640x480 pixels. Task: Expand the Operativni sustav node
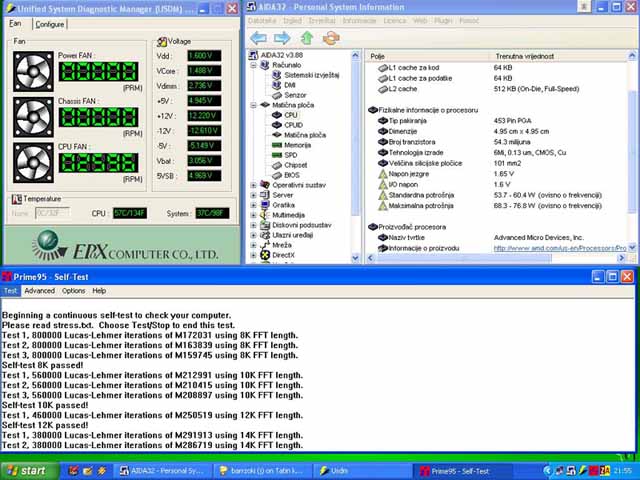(x=252, y=185)
